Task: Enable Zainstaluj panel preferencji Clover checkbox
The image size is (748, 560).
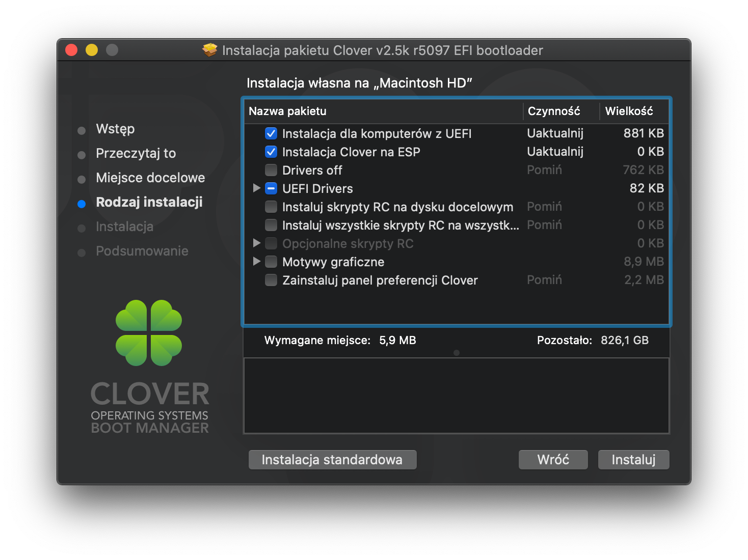Action: coord(271,281)
